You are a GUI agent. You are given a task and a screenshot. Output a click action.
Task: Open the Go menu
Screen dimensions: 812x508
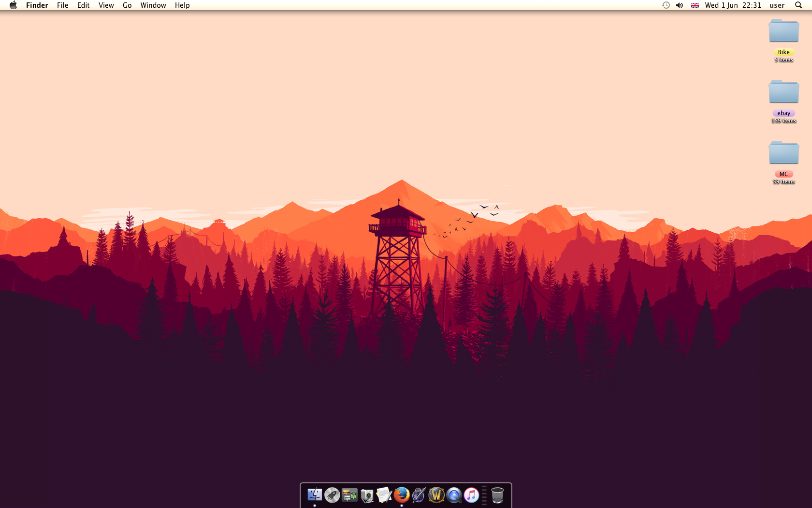pos(127,5)
